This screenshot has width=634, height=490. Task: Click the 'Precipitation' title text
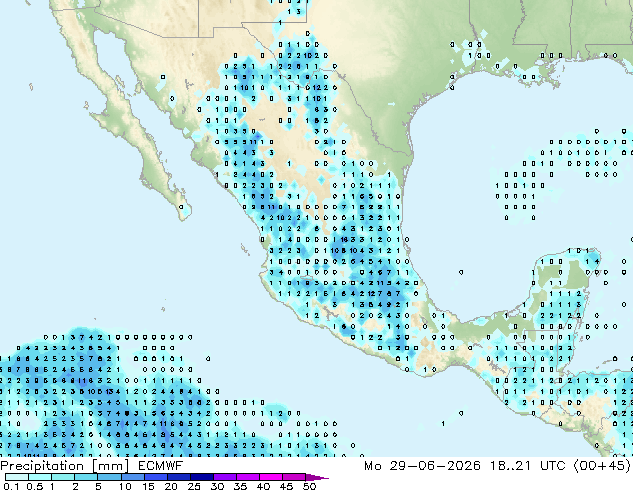coord(42,466)
